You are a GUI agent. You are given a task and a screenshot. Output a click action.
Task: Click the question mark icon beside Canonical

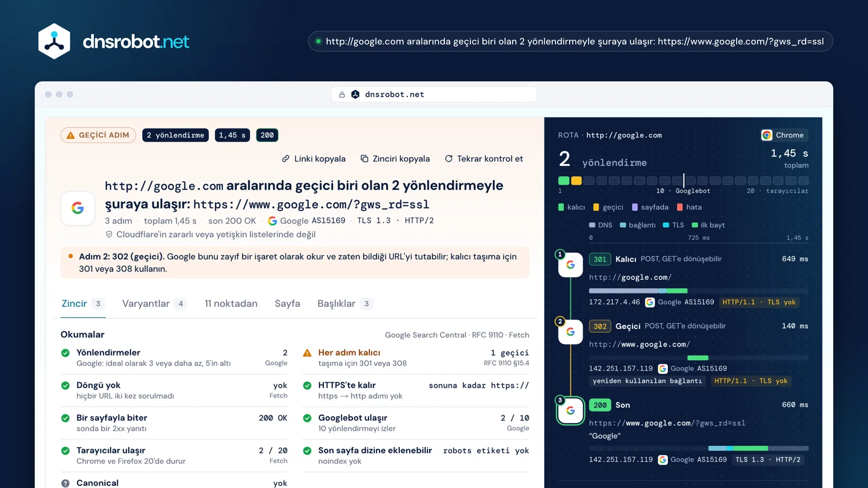tap(66, 483)
